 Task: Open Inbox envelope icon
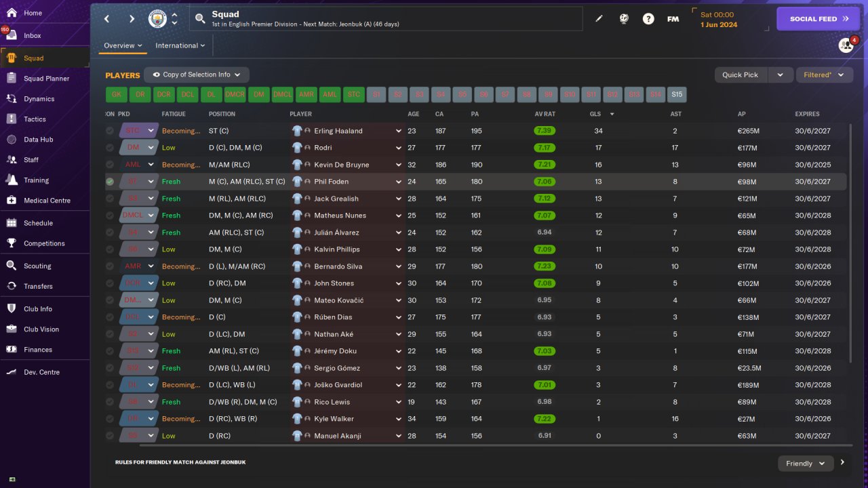pyautogui.click(x=12, y=35)
